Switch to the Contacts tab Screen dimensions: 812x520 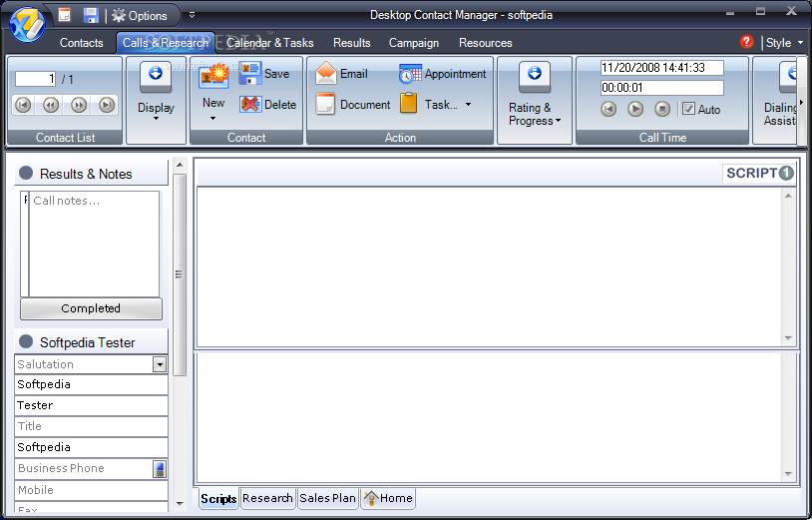[82, 43]
